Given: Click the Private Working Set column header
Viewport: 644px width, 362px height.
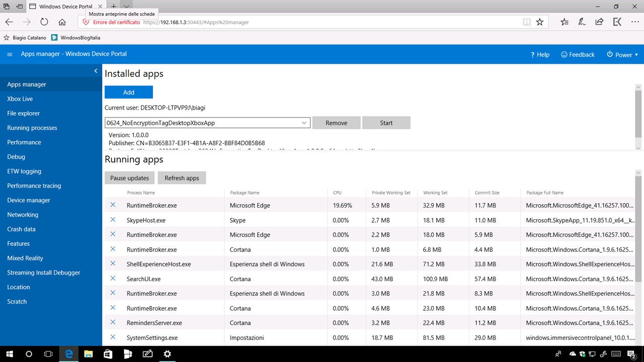Looking at the screenshot, I should pos(391,193).
